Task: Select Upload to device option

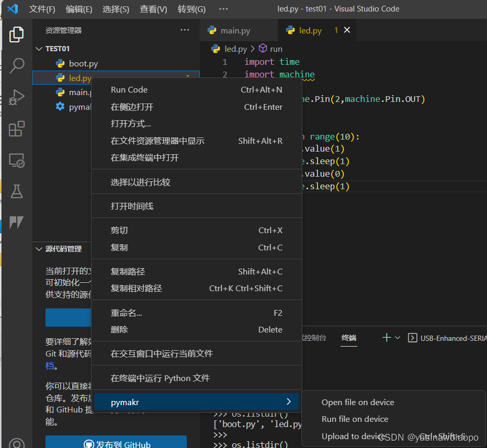Action: (x=354, y=436)
